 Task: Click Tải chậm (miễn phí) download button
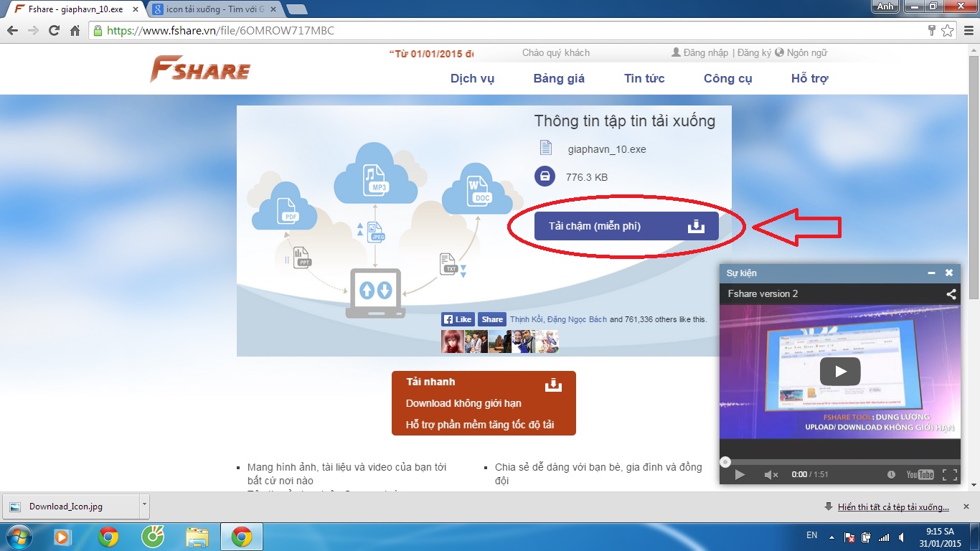pos(626,226)
